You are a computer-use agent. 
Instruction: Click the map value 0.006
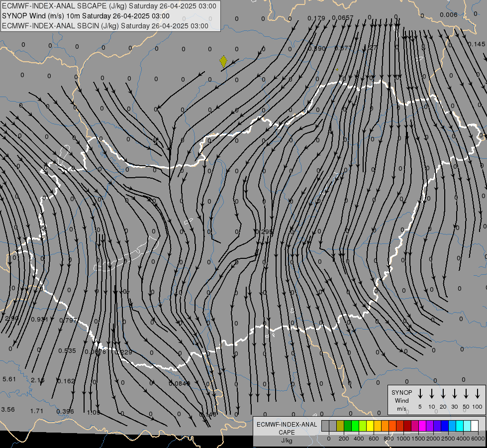pos(449,14)
